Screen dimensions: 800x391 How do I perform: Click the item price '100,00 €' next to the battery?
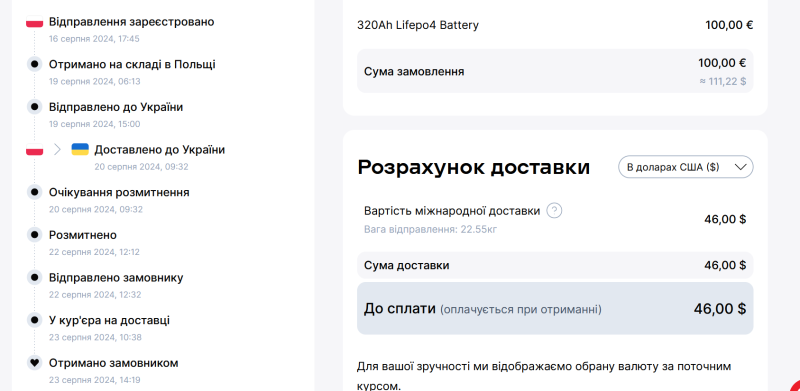click(729, 25)
